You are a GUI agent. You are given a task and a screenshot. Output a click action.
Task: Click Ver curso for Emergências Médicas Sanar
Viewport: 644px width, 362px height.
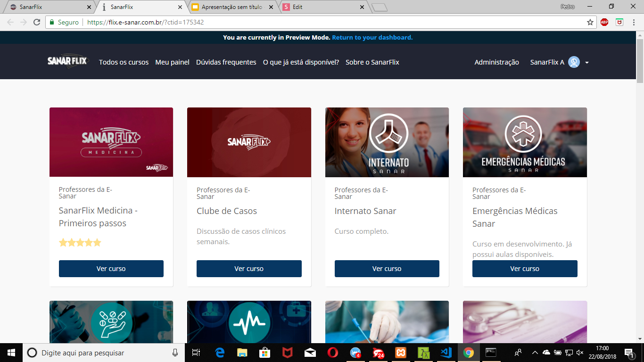coord(525,269)
